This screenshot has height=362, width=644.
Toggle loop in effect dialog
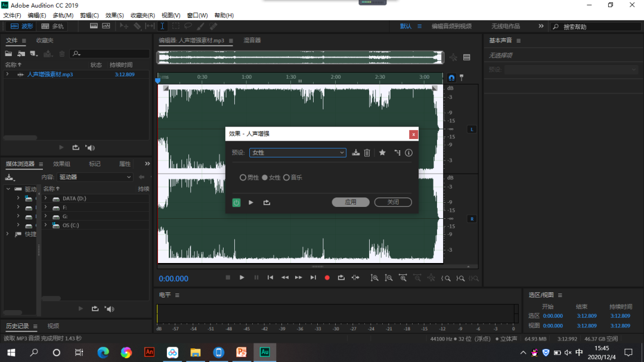click(x=267, y=202)
